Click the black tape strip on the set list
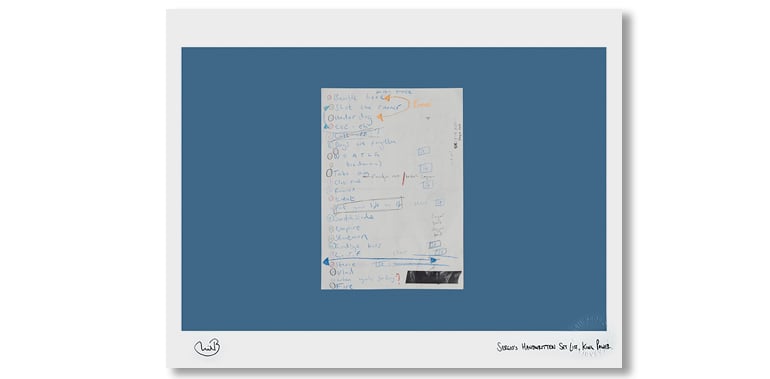 (x=434, y=277)
